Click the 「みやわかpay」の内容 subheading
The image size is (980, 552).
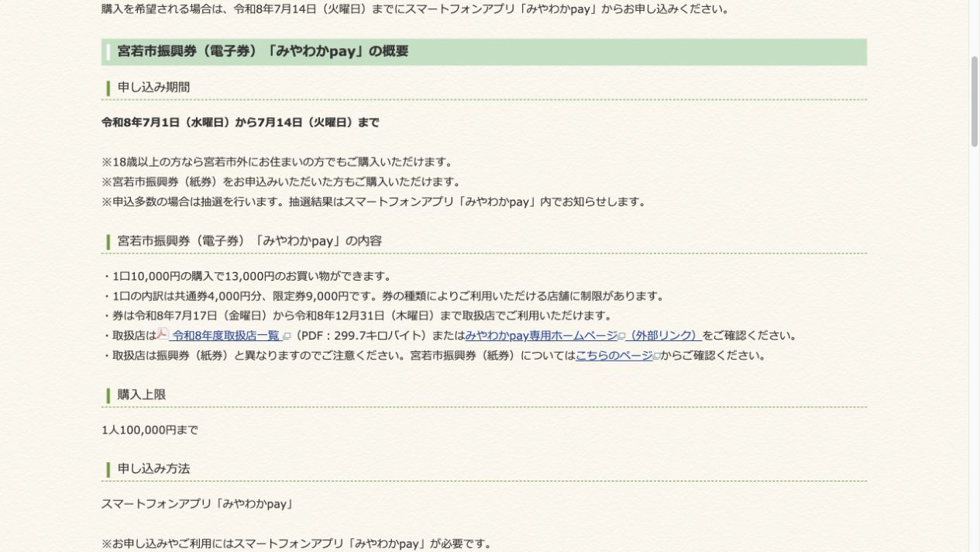(x=249, y=241)
